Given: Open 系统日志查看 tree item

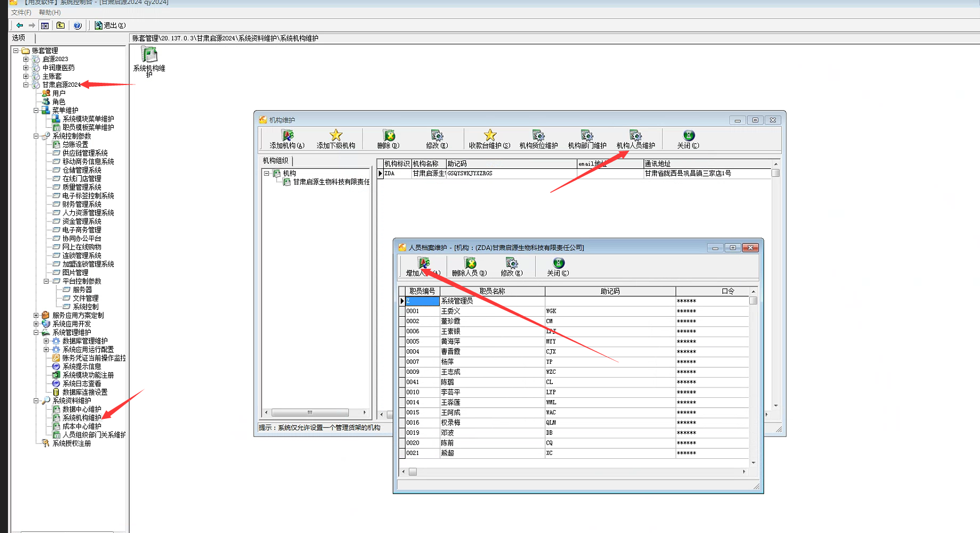Looking at the screenshot, I should click(x=82, y=384).
